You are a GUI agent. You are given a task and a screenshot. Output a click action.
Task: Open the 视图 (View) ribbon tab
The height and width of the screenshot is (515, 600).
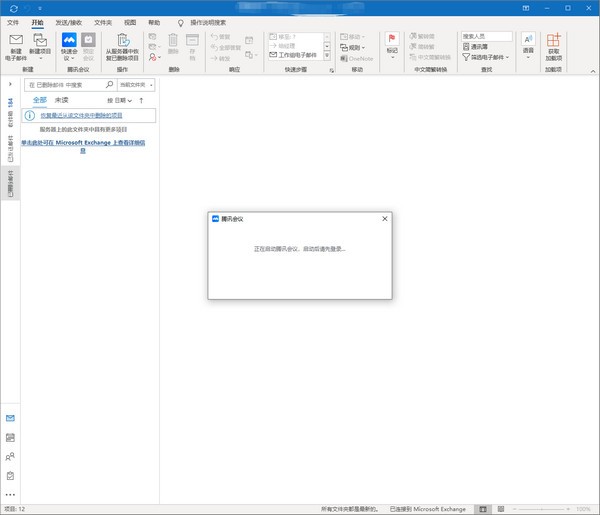tap(130, 21)
